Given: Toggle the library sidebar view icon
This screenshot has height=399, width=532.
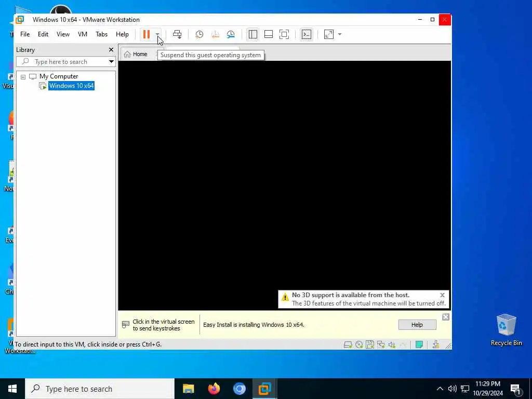Looking at the screenshot, I should 253,34.
